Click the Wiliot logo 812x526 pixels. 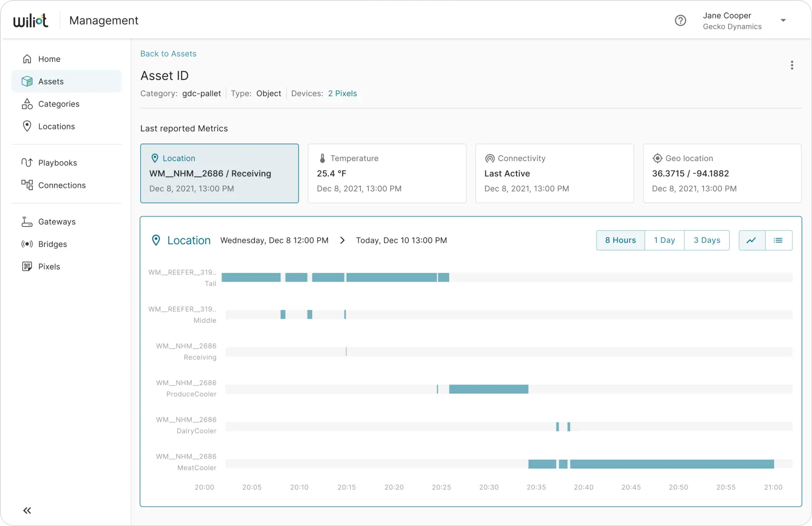point(30,20)
